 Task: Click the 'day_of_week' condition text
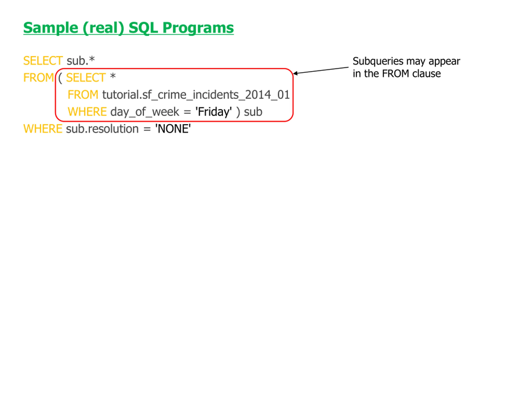click(145, 112)
